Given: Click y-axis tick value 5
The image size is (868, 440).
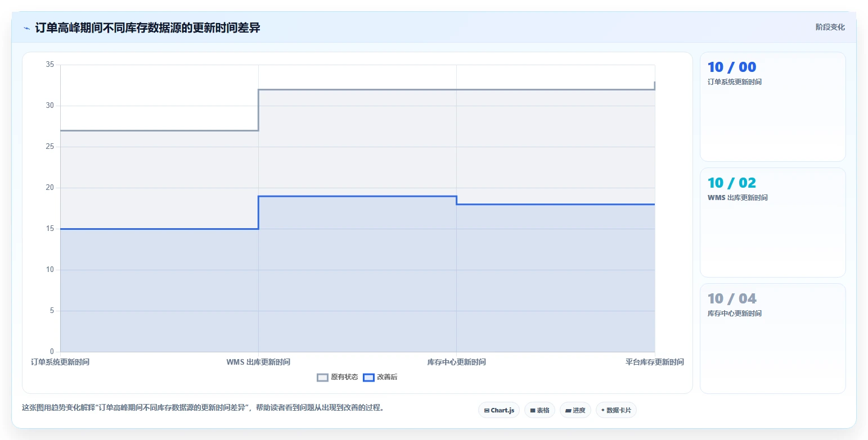Looking at the screenshot, I should [52, 311].
